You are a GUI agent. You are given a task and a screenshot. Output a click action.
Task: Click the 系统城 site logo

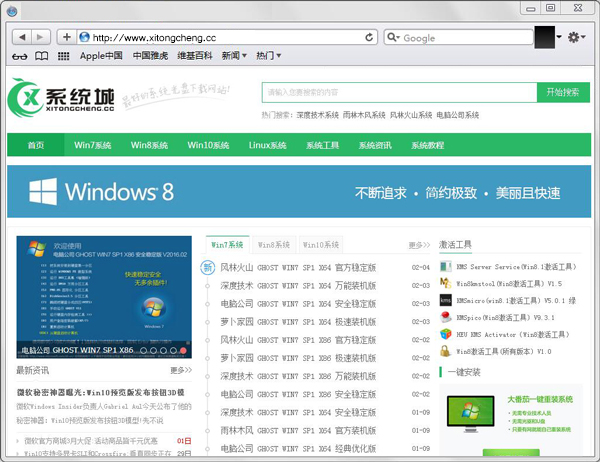tap(61, 98)
